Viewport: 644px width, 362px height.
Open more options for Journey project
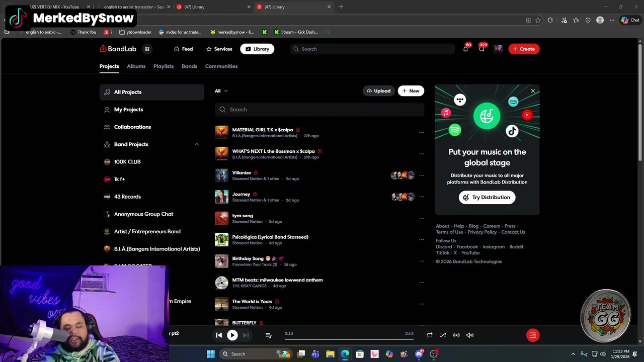422,197
